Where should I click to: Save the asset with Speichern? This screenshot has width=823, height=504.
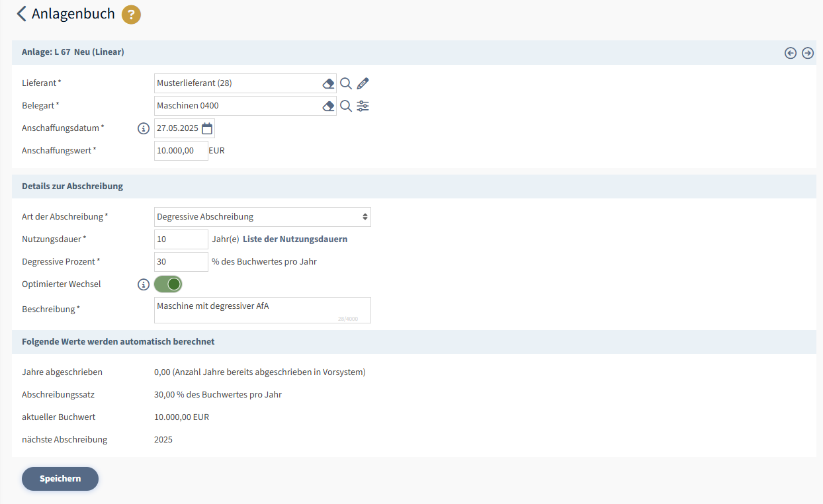pyautogui.click(x=60, y=479)
